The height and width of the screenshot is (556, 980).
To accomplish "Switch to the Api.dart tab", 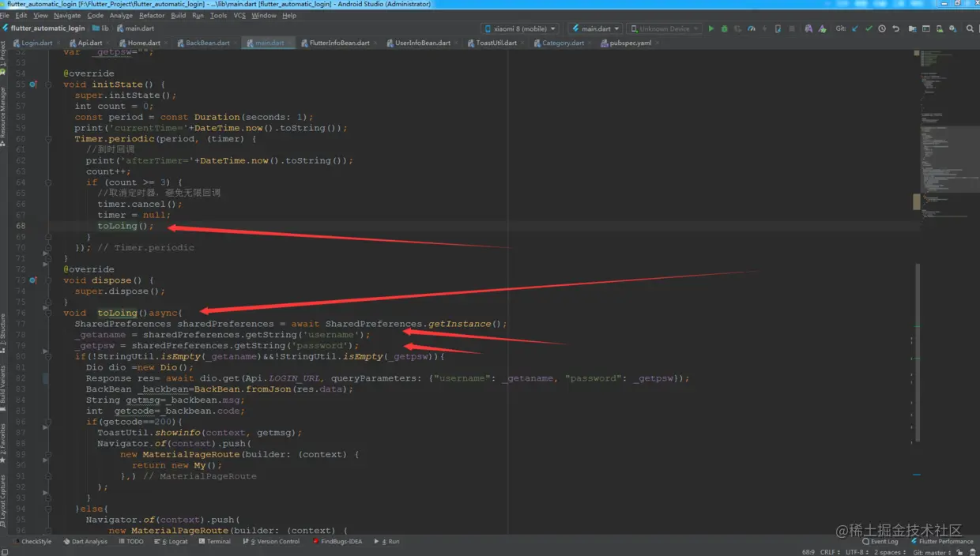I will [89, 43].
